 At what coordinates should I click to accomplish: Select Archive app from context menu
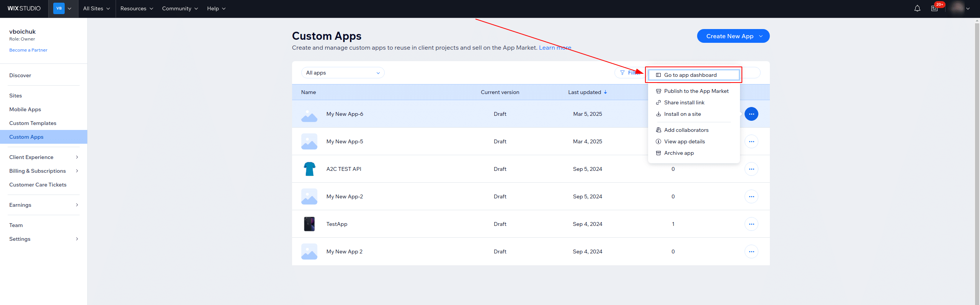pos(678,153)
